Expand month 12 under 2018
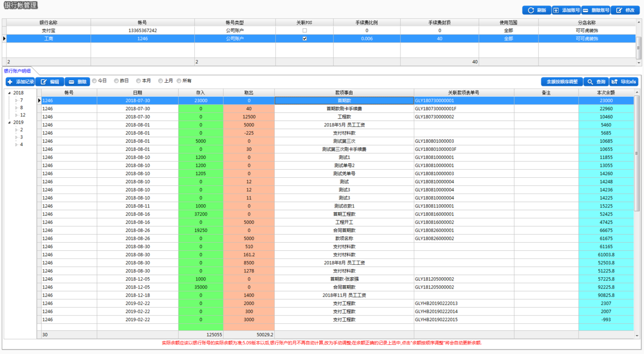The width and height of the screenshot is (644, 354). tap(16, 115)
